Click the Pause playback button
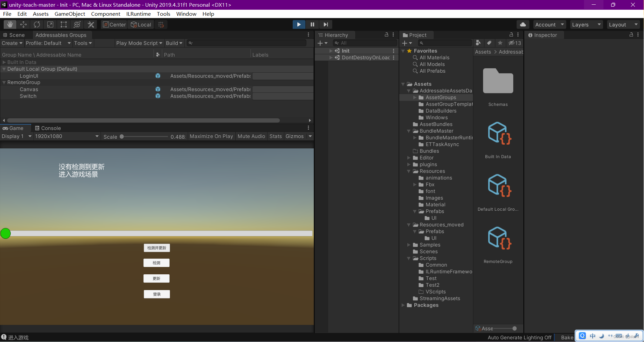Screen dimensions: 644x342 pyautogui.click(x=312, y=24)
